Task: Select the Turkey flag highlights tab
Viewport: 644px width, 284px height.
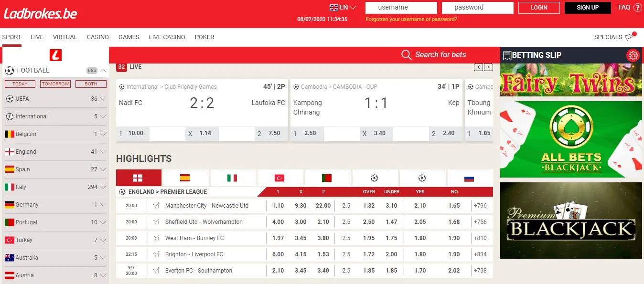Action: pyautogui.click(x=280, y=178)
